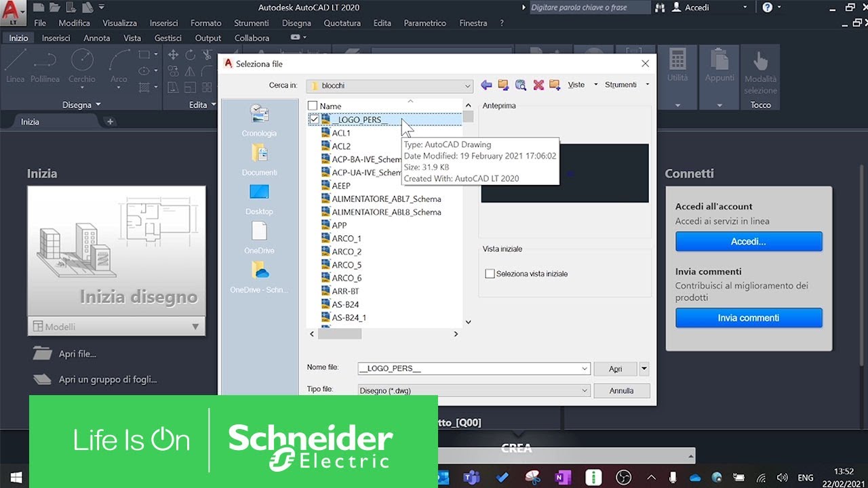This screenshot has height=488, width=868.
Task: Click the back arrow icon in Seleziona file
Action: pos(486,85)
